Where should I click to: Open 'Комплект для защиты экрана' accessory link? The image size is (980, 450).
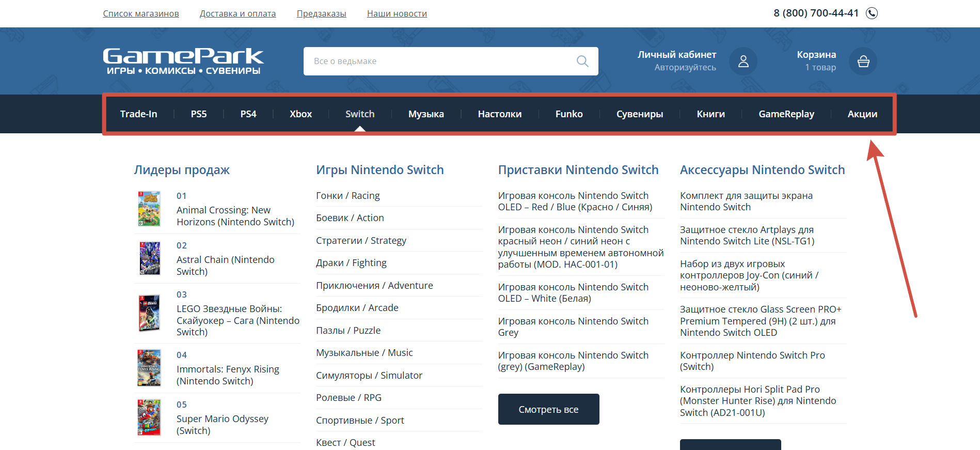tap(746, 201)
